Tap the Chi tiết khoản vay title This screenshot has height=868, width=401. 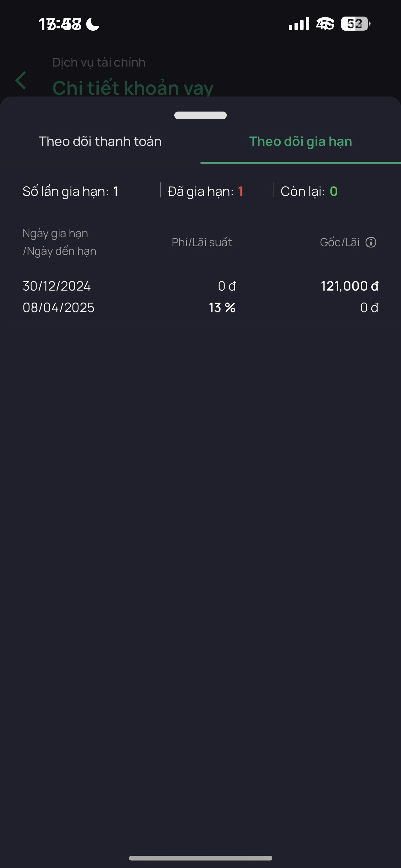[x=133, y=88]
